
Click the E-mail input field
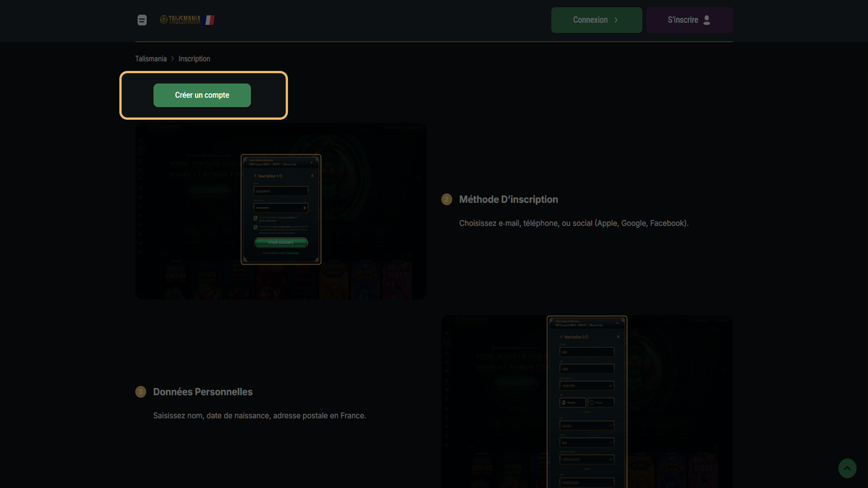click(x=281, y=191)
